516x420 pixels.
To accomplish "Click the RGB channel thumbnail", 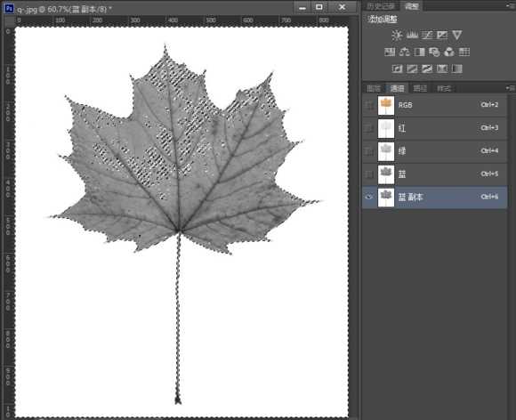I will pos(386,105).
